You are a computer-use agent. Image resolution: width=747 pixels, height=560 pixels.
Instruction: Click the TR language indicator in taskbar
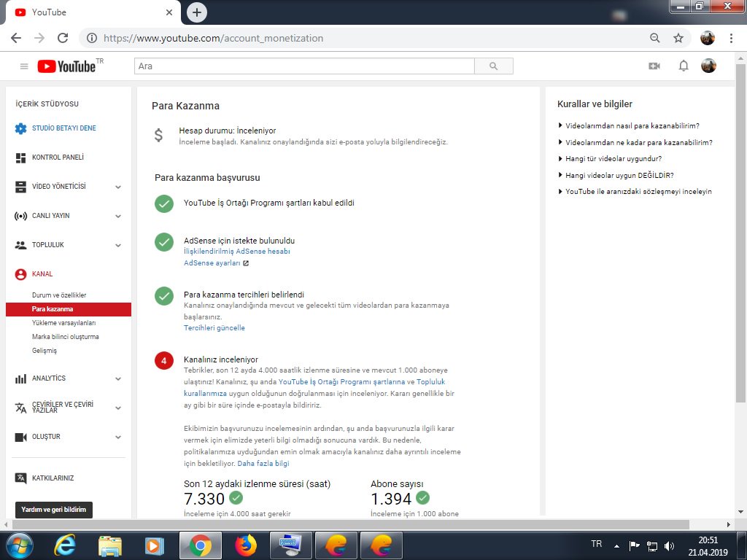[x=596, y=544]
